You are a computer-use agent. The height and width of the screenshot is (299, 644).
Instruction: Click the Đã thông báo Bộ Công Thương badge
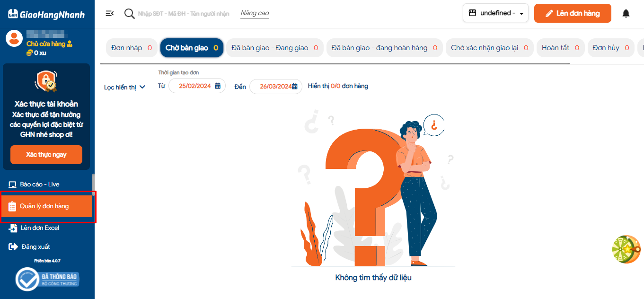point(47,279)
